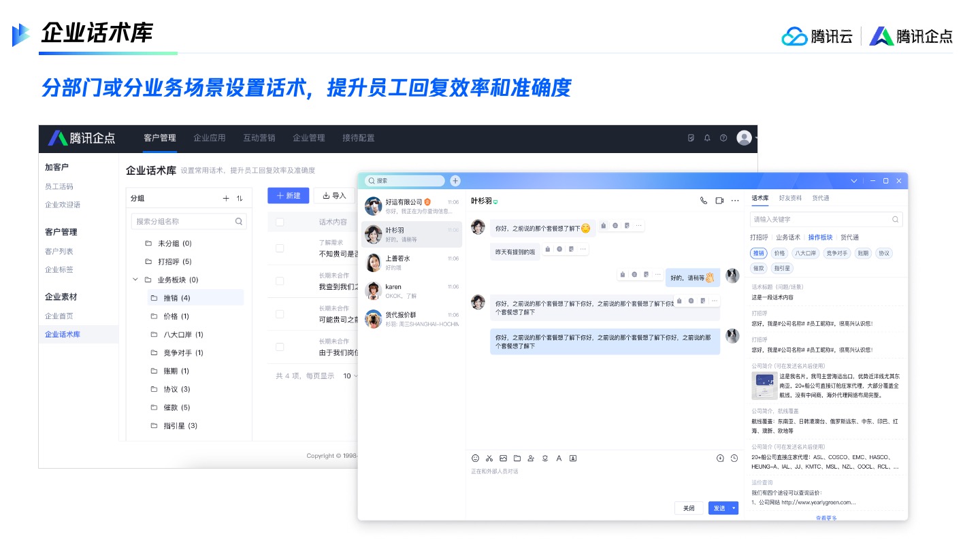The image size is (980, 551).
Task: Select the 业务话术 category
Action: (x=788, y=237)
